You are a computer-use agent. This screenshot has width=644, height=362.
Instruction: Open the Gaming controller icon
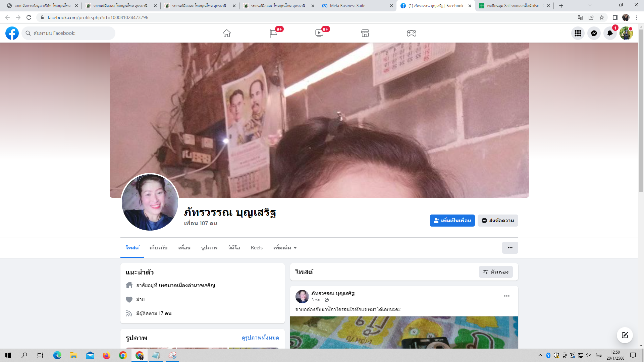pyautogui.click(x=412, y=33)
